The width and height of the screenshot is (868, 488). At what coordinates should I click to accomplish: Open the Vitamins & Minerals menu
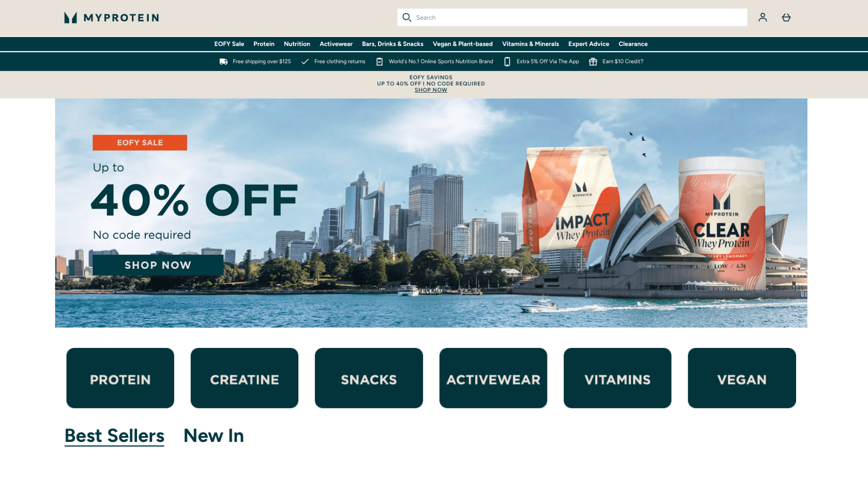(x=530, y=44)
